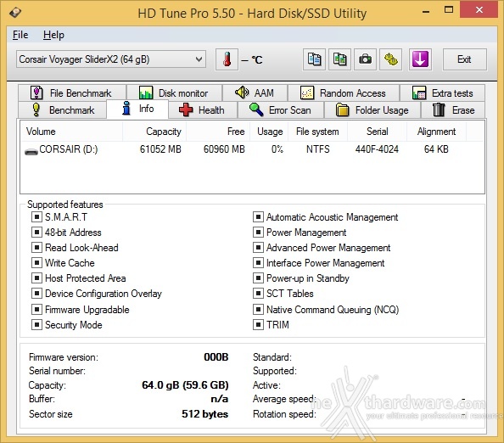Click the 512 bytes sector size value
Screen dimensions: 504x443
tap(204, 414)
